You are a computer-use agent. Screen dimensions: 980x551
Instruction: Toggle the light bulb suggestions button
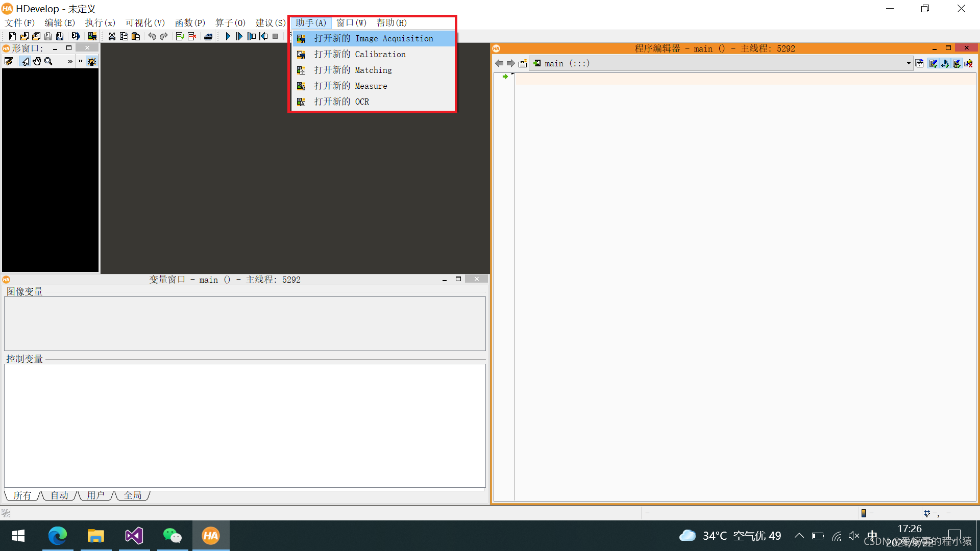pyautogui.click(x=92, y=61)
